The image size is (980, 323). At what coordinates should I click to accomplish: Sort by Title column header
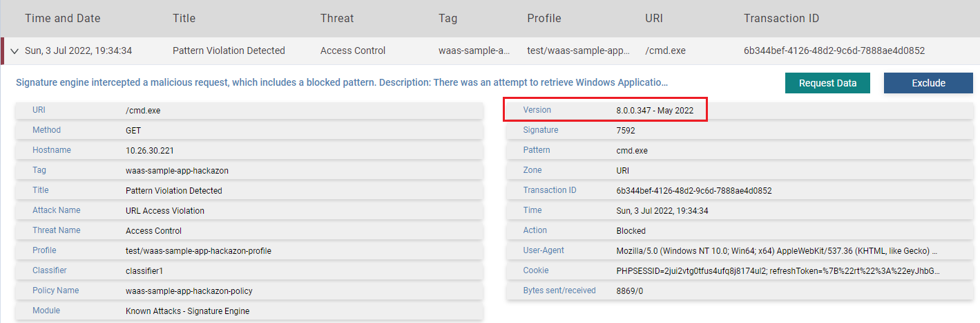click(x=184, y=19)
